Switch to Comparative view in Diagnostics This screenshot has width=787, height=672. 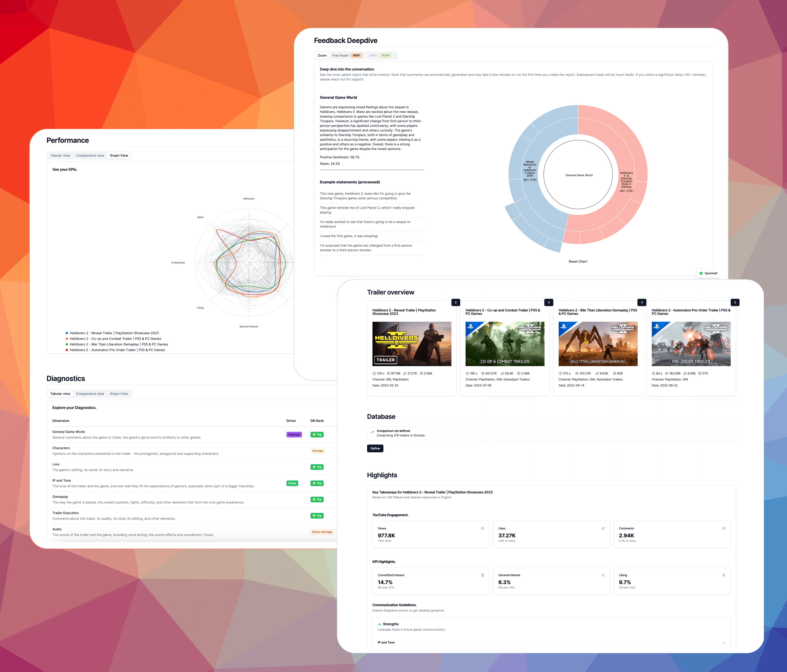click(x=90, y=394)
